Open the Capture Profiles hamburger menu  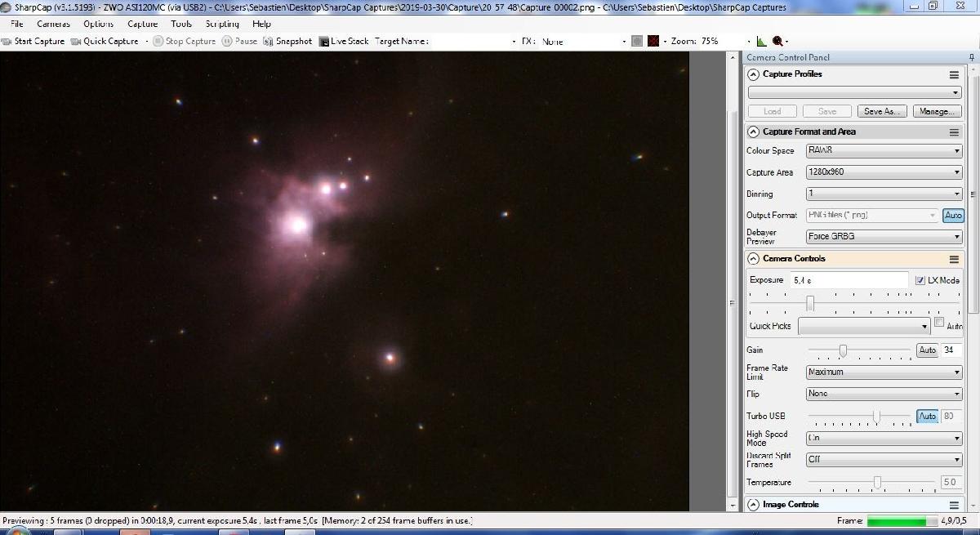point(953,74)
